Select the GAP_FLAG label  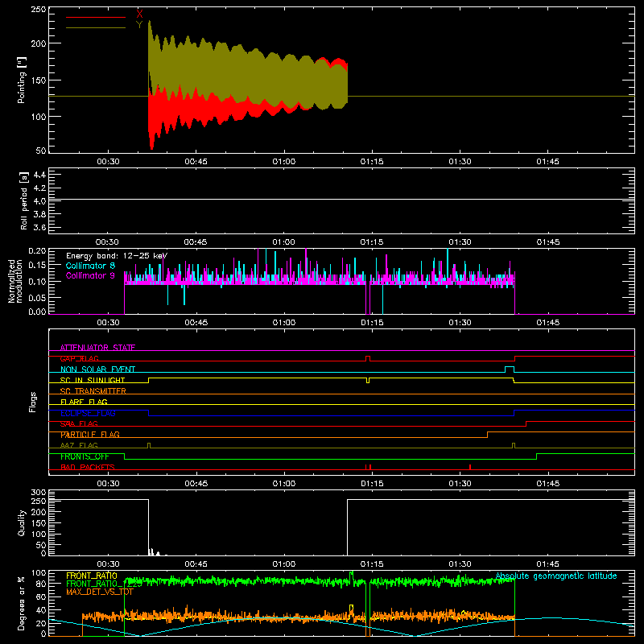pos(79,358)
